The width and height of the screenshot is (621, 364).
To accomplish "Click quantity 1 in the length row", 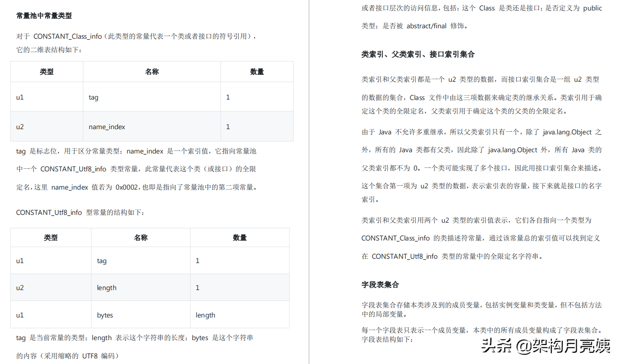I will tap(197, 288).
